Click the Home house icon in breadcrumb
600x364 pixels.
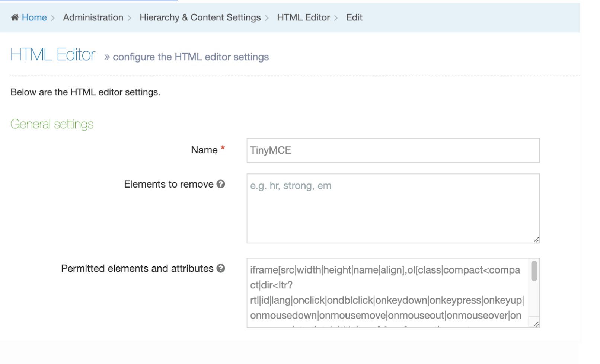pos(15,17)
